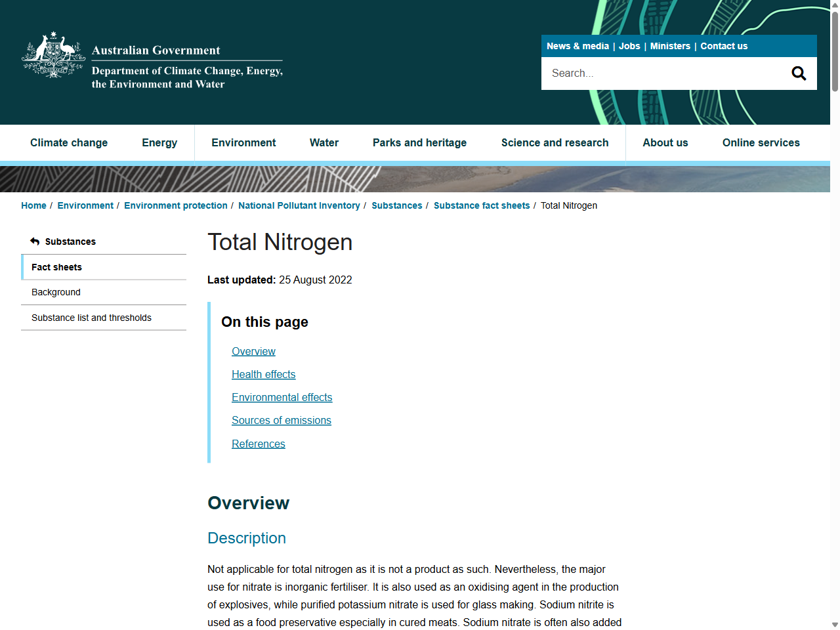Click the search magnifying glass icon
Viewport: 840px width, 630px height.
point(798,73)
